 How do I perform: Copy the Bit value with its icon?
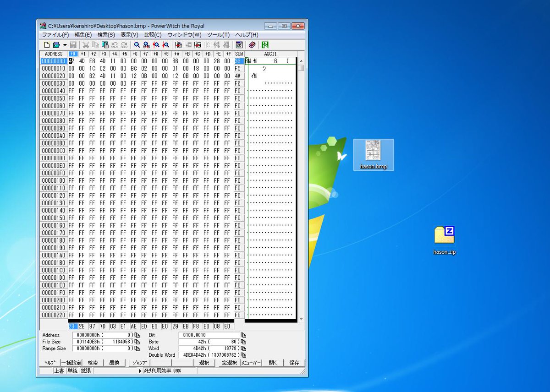coord(243,335)
